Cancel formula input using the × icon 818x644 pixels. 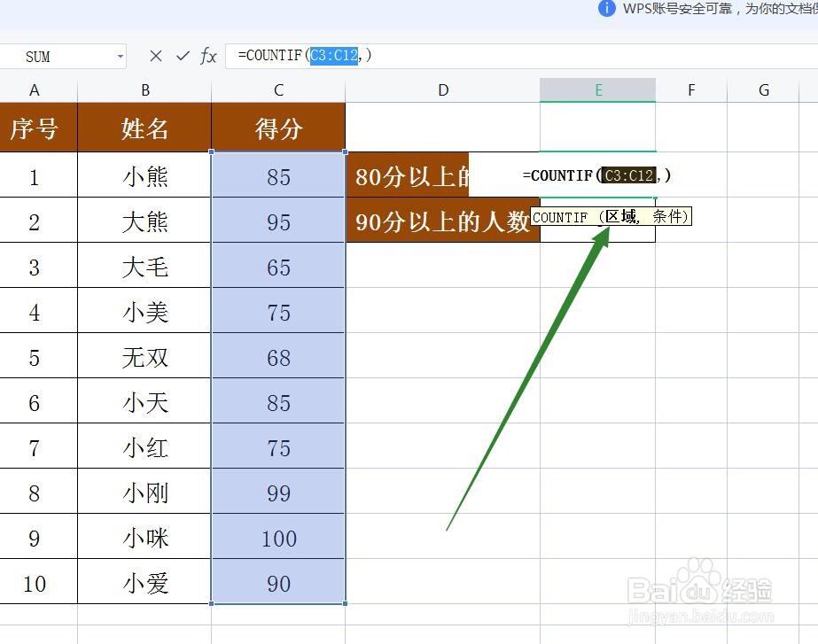[x=154, y=56]
